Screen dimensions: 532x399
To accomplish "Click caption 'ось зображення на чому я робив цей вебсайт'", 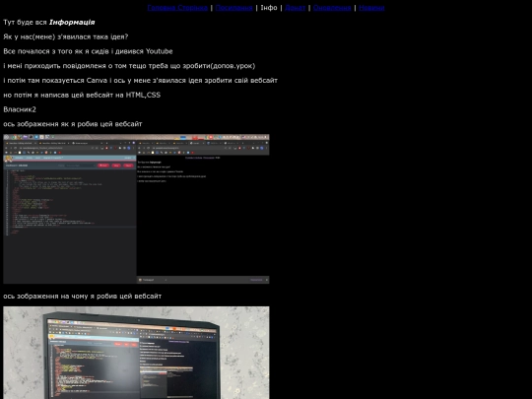I will click(x=83, y=297).
